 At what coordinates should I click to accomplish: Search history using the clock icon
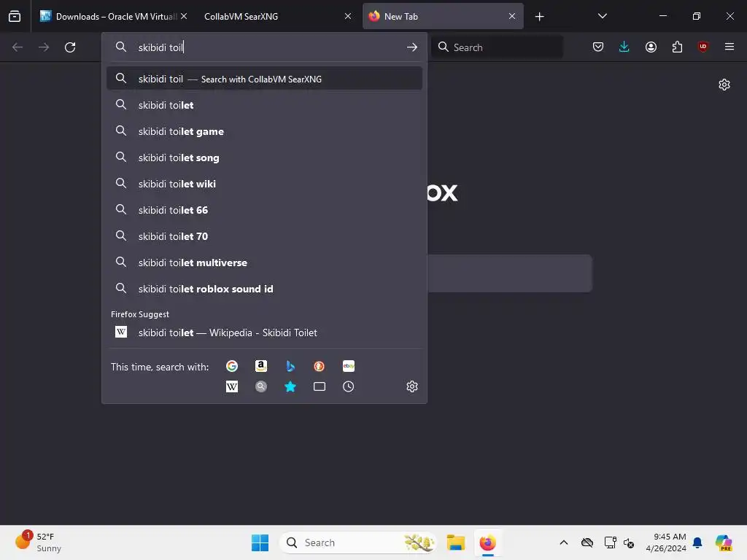tap(348, 386)
